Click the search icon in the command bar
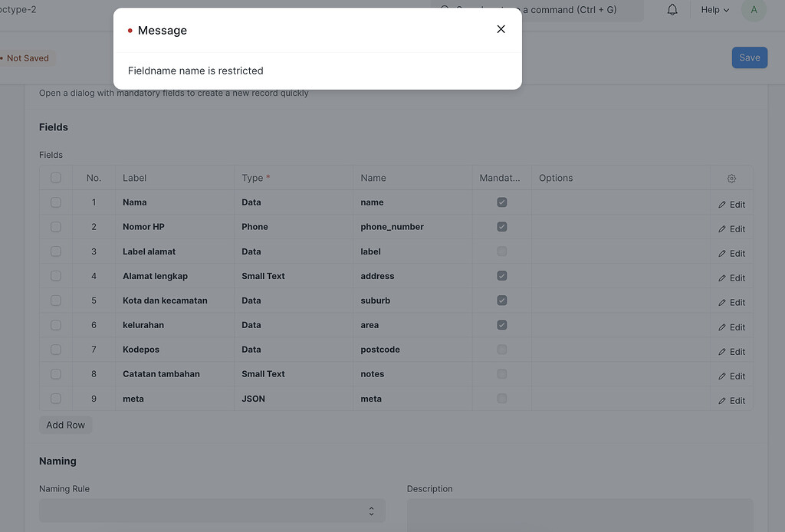 [445, 9]
